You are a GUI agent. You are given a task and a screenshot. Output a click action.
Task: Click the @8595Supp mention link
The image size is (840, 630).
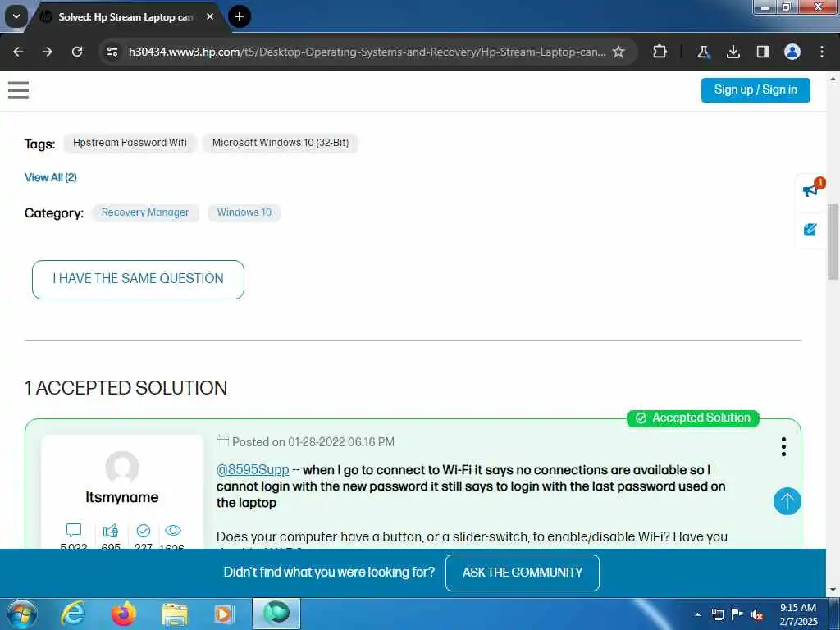tap(253, 470)
